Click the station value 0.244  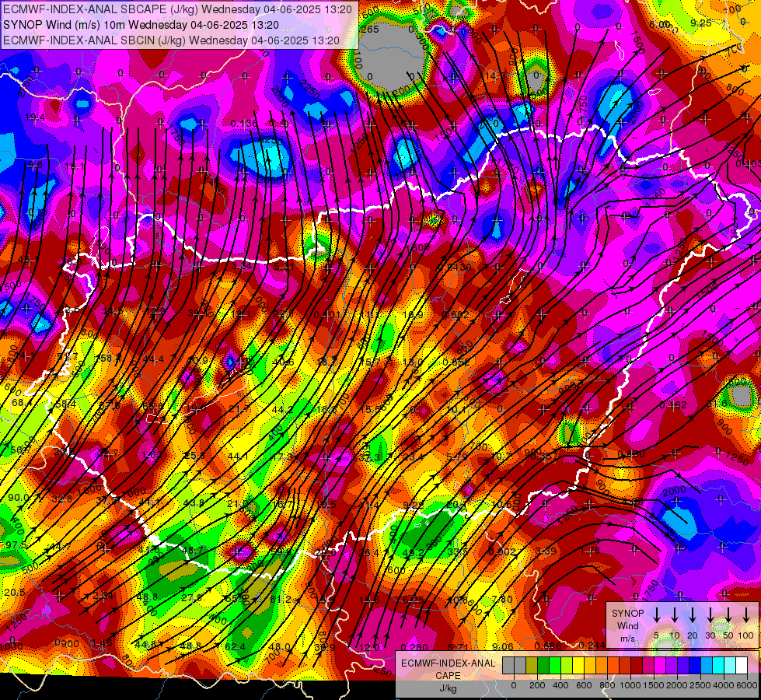tap(592, 645)
